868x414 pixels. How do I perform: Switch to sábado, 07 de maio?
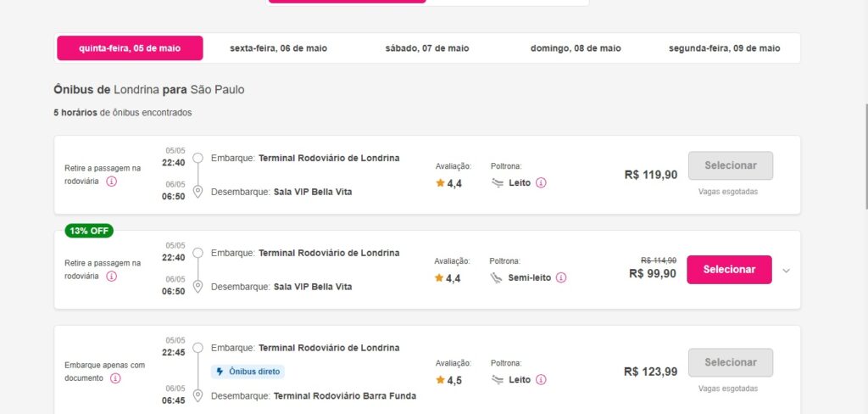coord(427,48)
